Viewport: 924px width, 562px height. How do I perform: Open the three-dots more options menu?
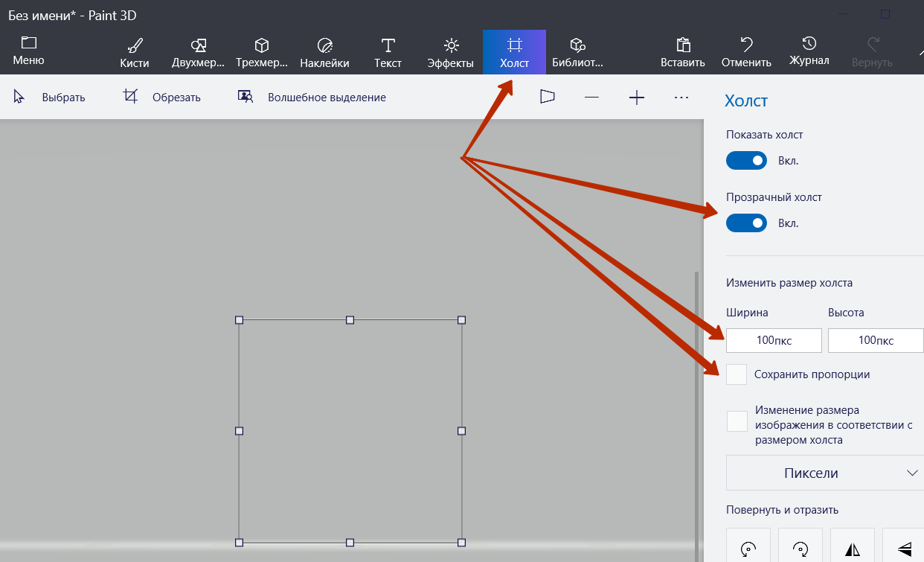[x=681, y=97]
